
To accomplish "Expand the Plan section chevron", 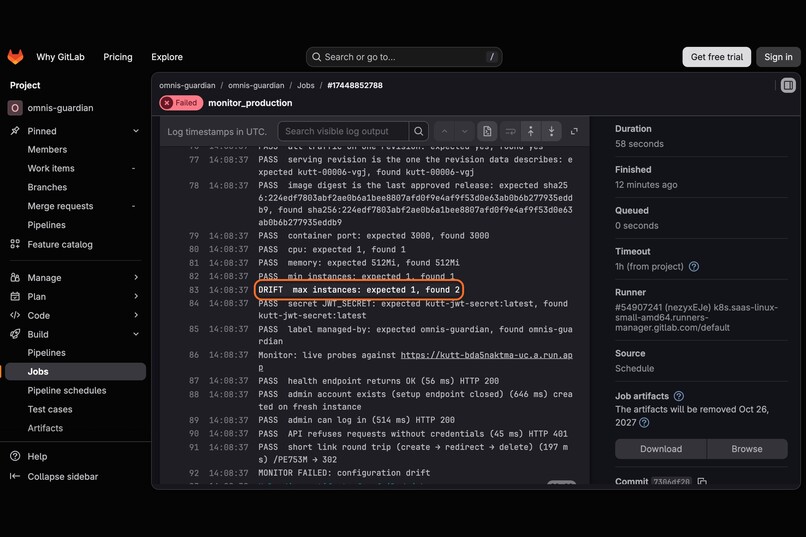I will [x=136, y=297].
